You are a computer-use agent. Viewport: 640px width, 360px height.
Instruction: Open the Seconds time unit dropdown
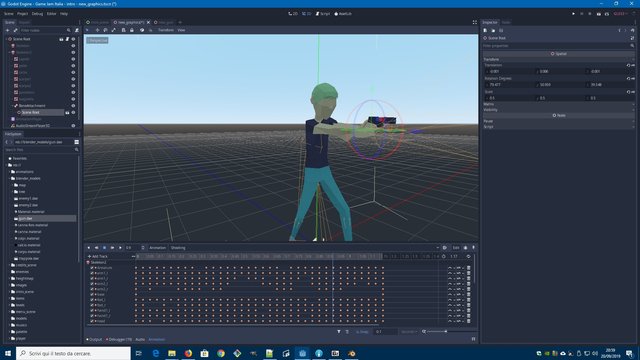(x=409, y=332)
